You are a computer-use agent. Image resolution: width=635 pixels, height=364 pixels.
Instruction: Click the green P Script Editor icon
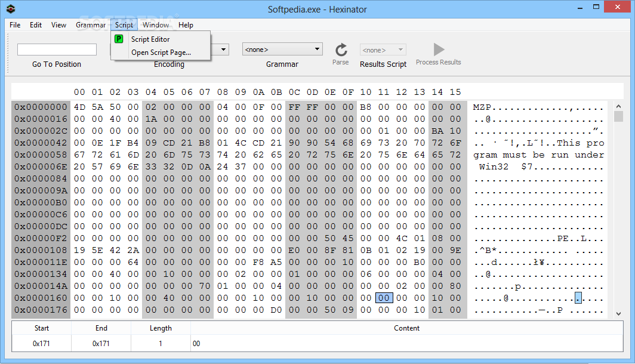point(119,39)
